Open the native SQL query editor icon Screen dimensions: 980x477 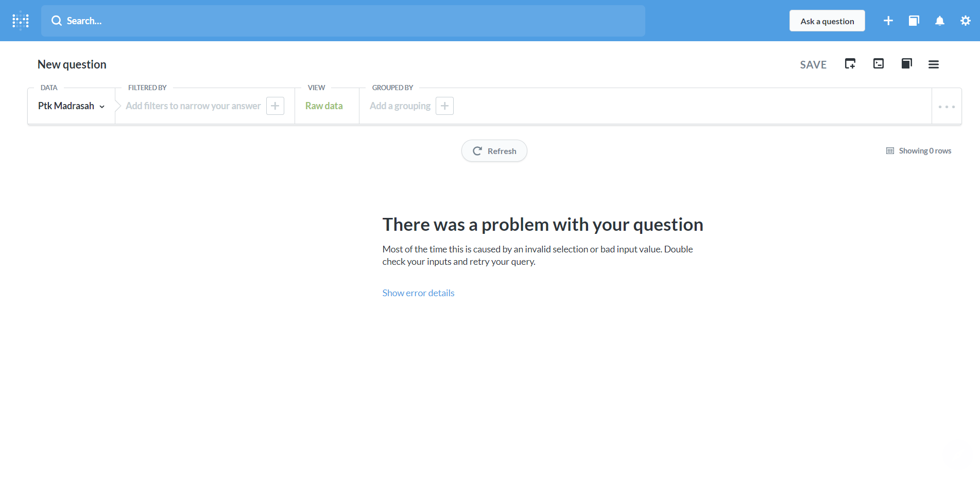pyautogui.click(x=879, y=63)
